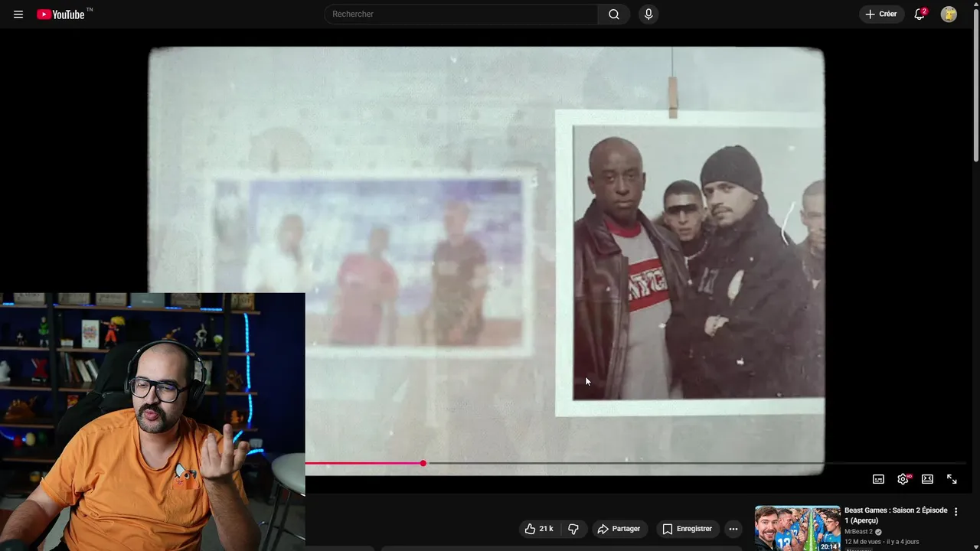
Task: Open notifications bell
Action: [920, 14]
